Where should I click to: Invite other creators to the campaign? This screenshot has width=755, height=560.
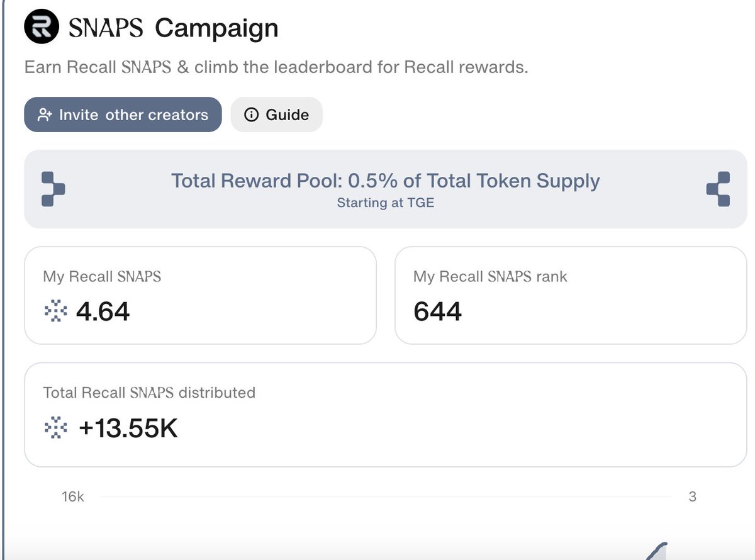tap(123, 115)
